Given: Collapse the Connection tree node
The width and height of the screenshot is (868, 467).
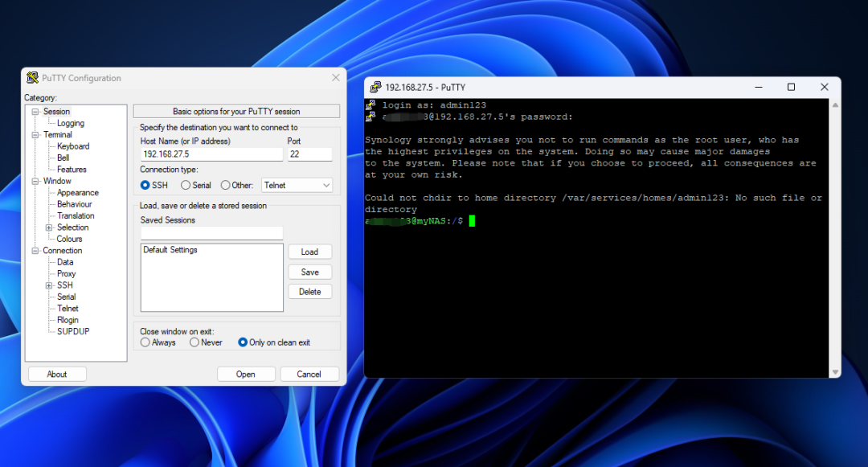Looking at the screenshot, I should pyautogui.click(x=35, y=251).
